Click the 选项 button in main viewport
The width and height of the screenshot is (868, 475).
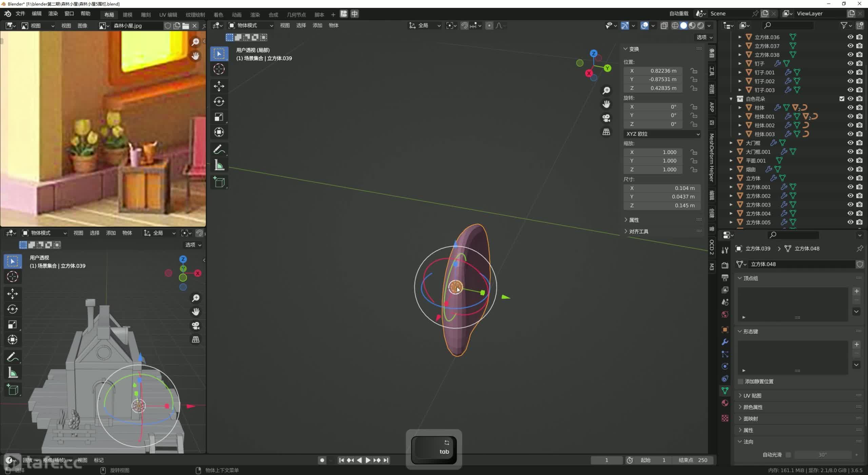704,37
